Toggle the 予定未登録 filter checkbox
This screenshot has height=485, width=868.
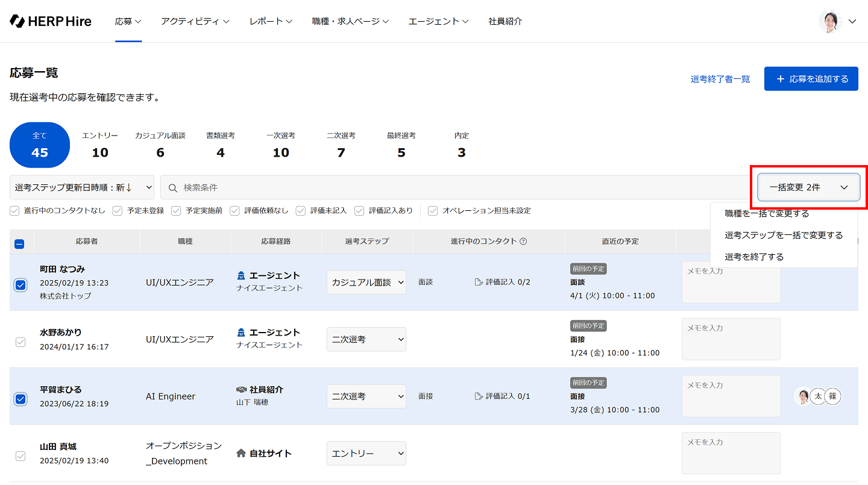coord(118,211)
